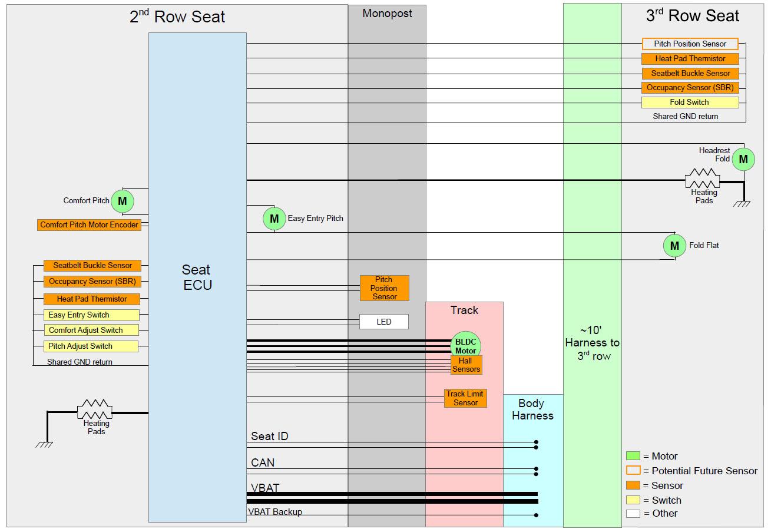Viewport: 771px width, 532px height.
Task: Select the ground symbol under 2nd row heating pads
Action: coord(45,444)
